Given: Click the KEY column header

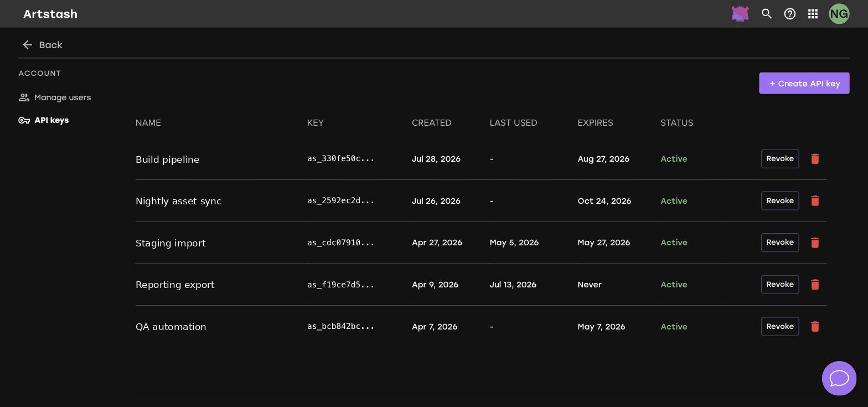Looking at the screenshot, I should click(316, 123).
